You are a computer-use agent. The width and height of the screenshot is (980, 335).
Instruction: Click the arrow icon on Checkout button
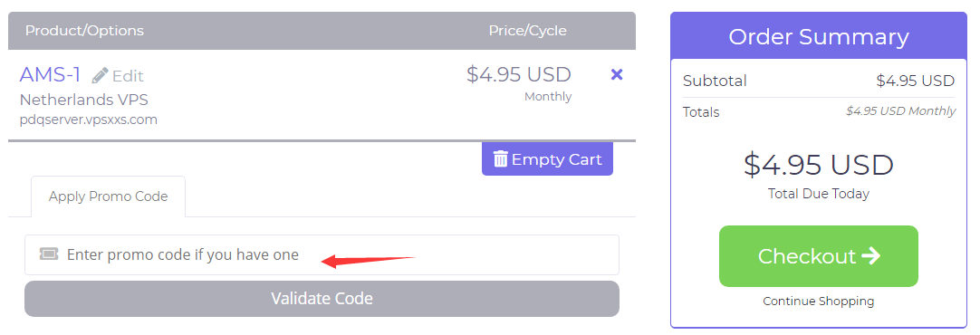click(870, 255)
